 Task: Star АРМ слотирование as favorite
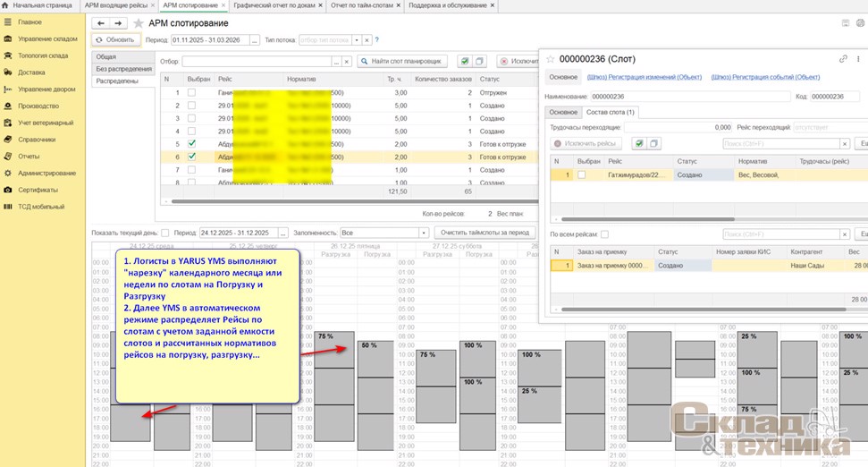(139, 23)
